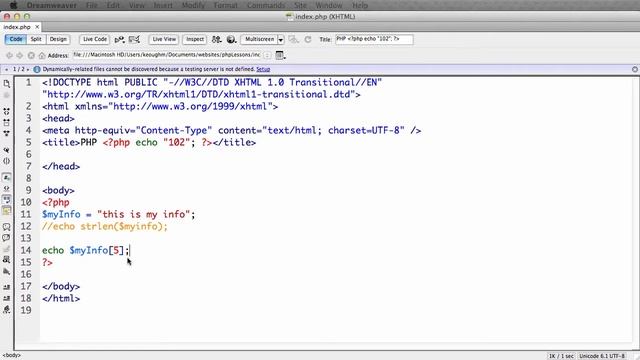This screenshot has height=360, width=640.
Task: Toggle Line Numbers in coding toolbar
Action: [x=7, y=178]
